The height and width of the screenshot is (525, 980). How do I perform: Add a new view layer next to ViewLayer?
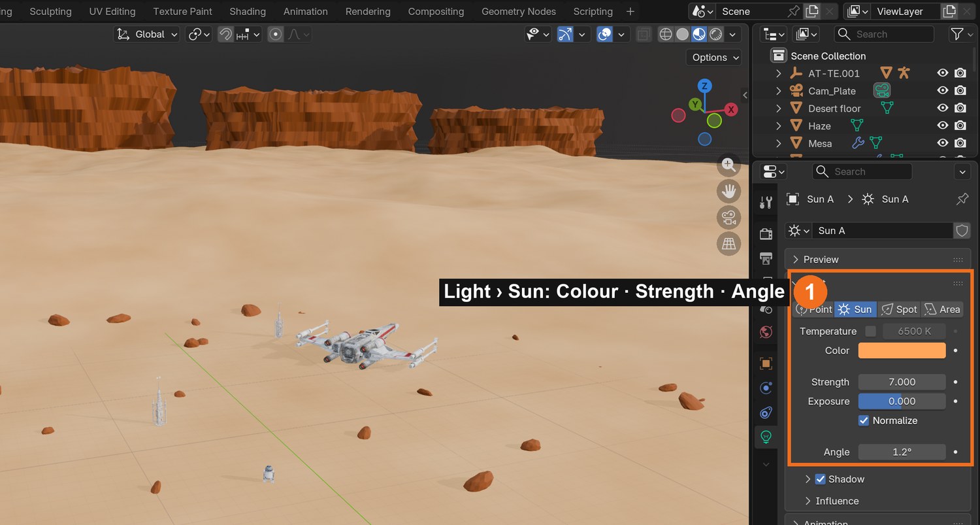tap(949, 11)
